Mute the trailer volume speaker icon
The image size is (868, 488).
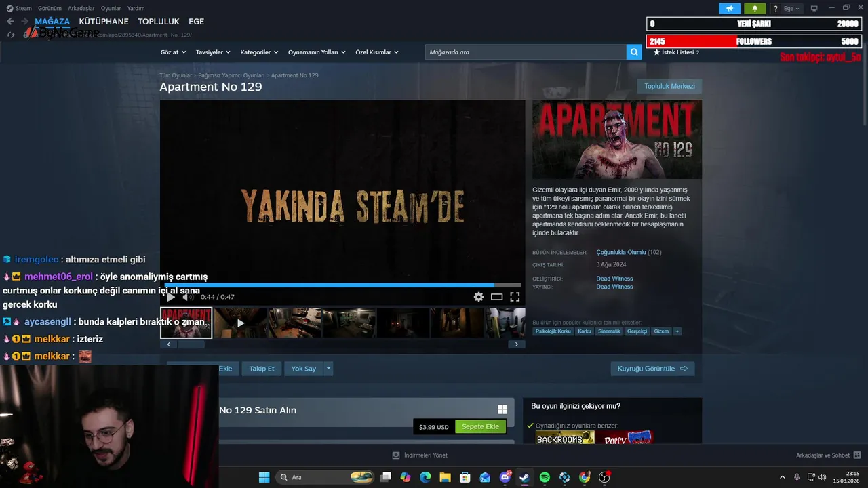[x=188, y=297]
